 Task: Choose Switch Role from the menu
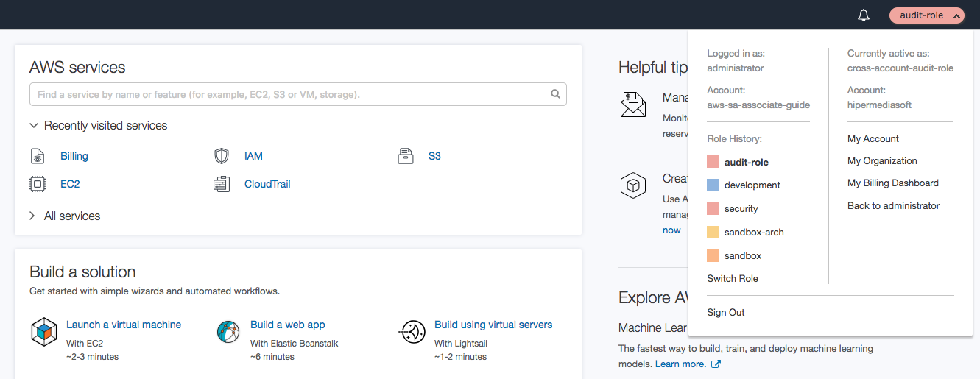tap(733, 278)
